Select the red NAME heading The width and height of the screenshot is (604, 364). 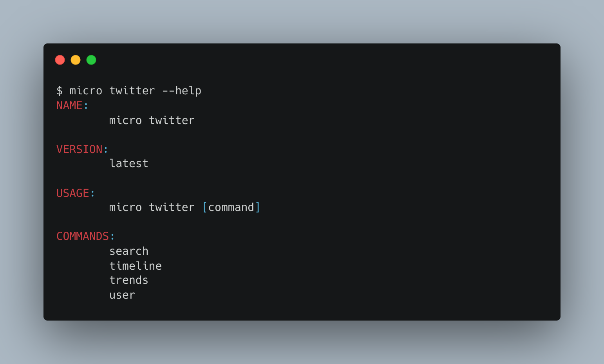point(69,106)
